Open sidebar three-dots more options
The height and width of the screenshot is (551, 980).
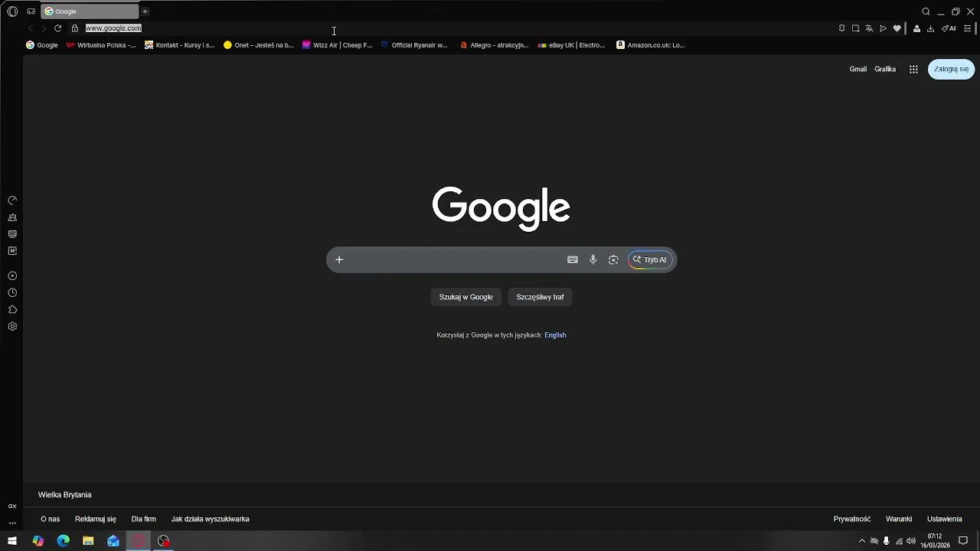point(12,523)
